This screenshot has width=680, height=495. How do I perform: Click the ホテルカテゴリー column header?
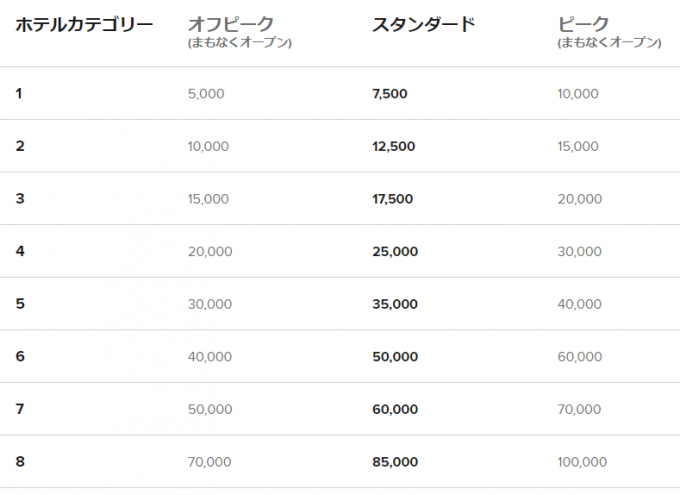(84, 25)
